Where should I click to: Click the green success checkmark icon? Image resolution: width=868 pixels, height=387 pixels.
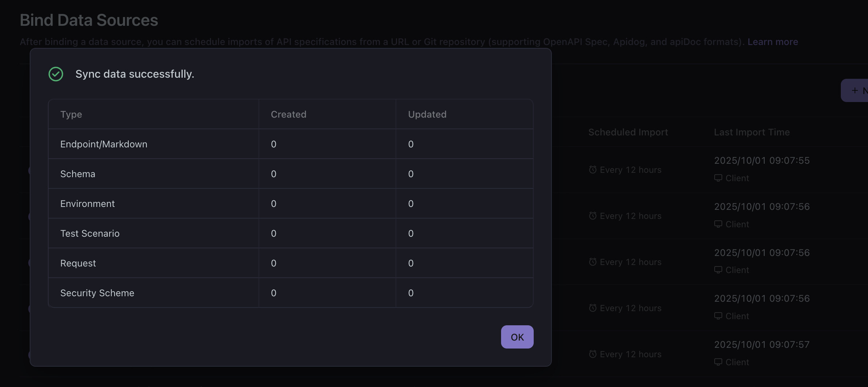tap(56, 74)
